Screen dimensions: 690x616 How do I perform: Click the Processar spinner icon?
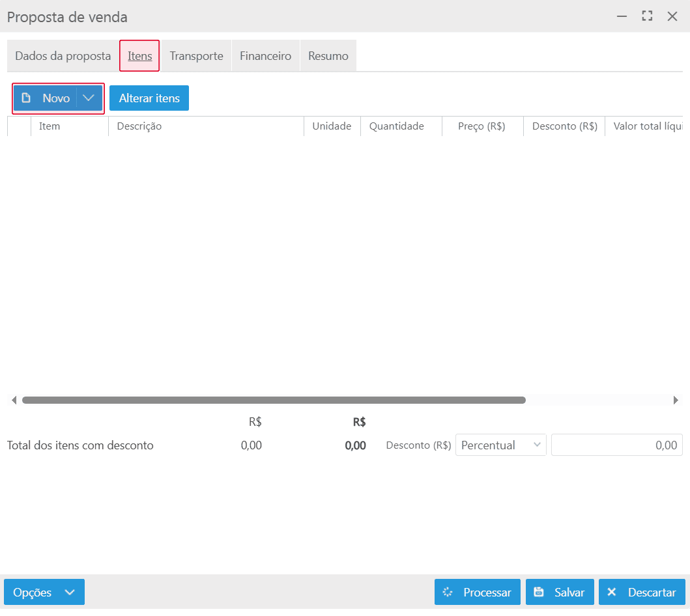[x=448, y=593]
